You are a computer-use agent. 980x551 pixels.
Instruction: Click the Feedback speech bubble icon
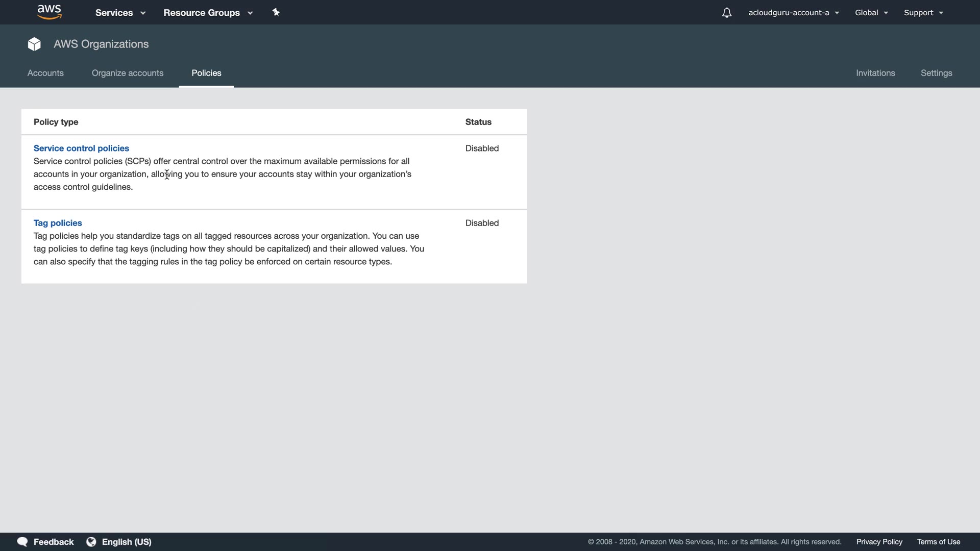[22, 542]
